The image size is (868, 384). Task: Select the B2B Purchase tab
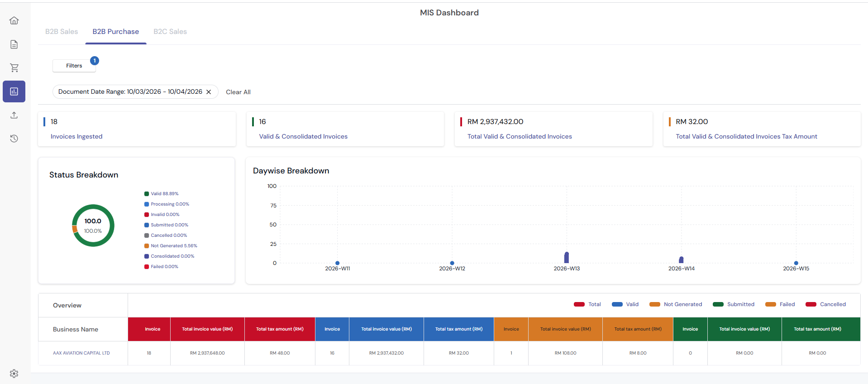tap(116, 32)
